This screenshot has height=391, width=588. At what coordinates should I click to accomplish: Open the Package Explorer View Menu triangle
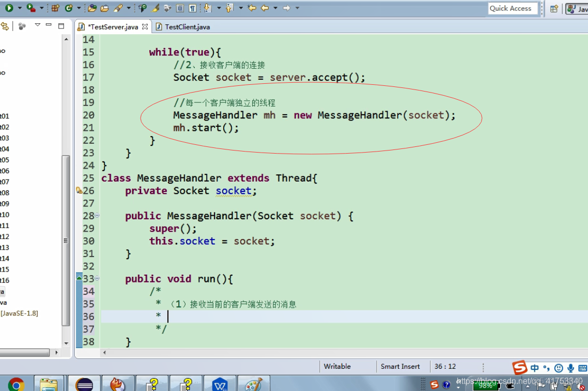[x=38, y=25]
